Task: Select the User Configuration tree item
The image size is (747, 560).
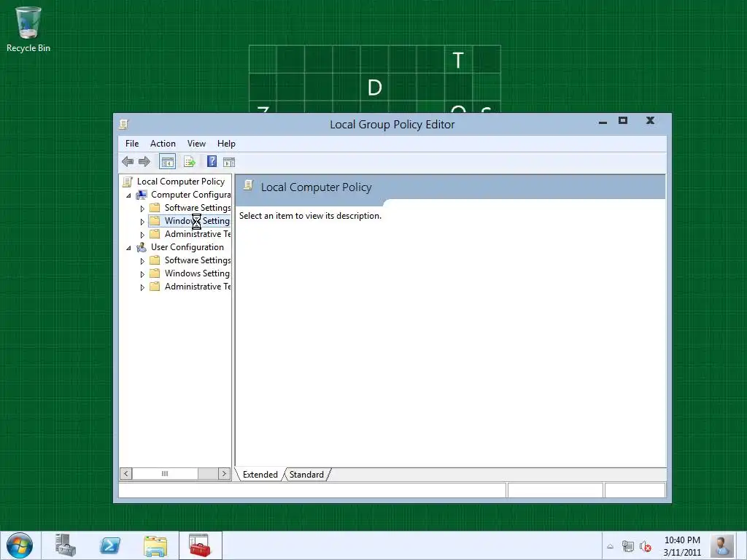Action: click(x=187, y=247)
